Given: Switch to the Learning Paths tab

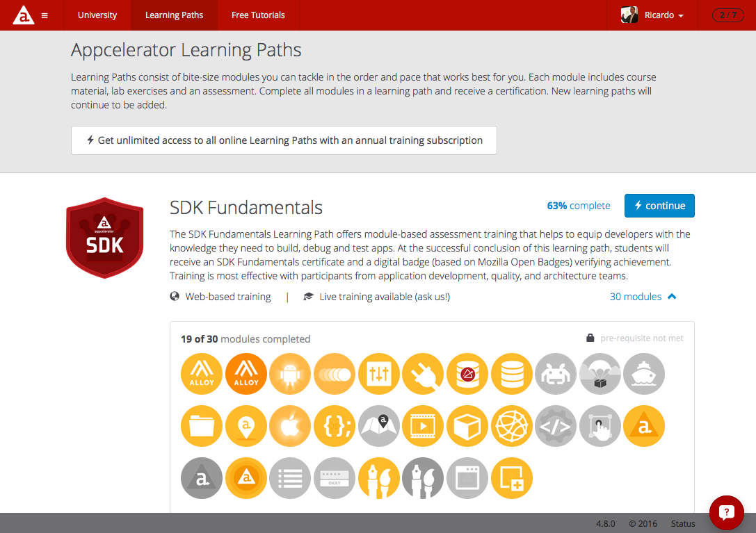Looking at the screenshot, I should click(174, 15).
